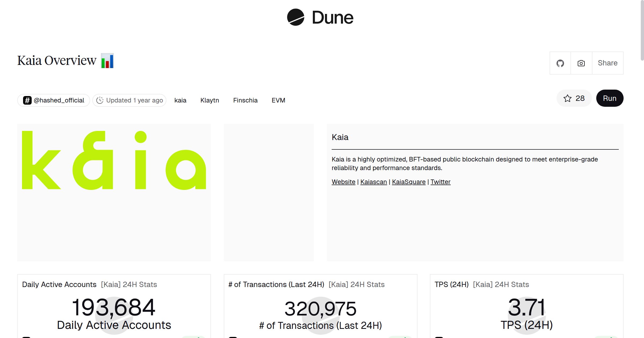Click the hashed_official avatar icon

(x=27, y=100)
